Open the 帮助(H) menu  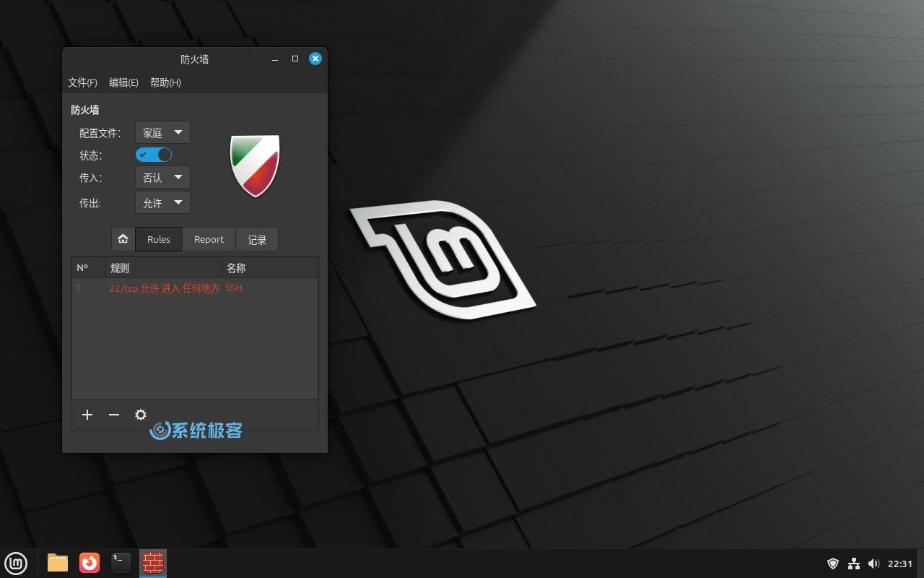point(165,82)
